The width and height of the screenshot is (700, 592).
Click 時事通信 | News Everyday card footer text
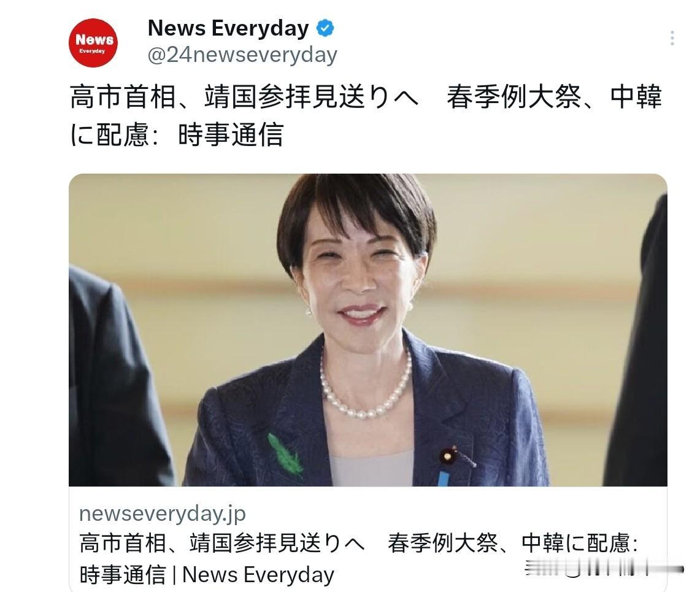point(207,575)
